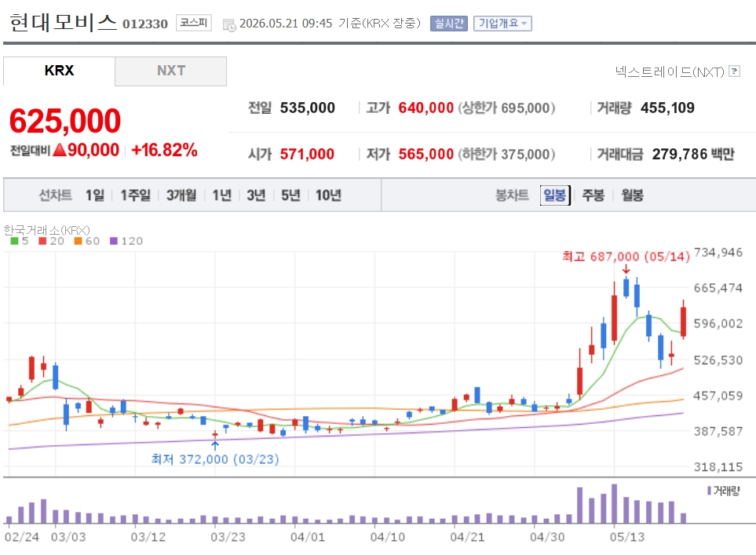Select the 일봉 daily candle chart
The height and width of the screenshot is (555, 756).
[x=555, y=195]
